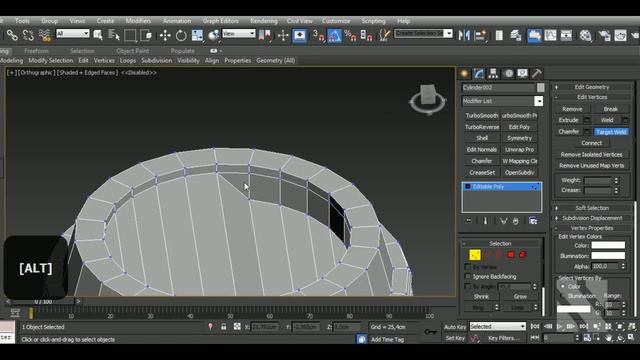640x360 pixels.
Task: Open Select by Name tool
Action: pyautogui.click(x=114, y=36)
